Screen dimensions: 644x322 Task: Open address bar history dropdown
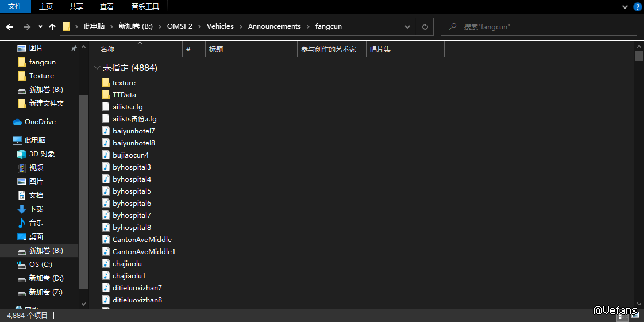point(407,26)
